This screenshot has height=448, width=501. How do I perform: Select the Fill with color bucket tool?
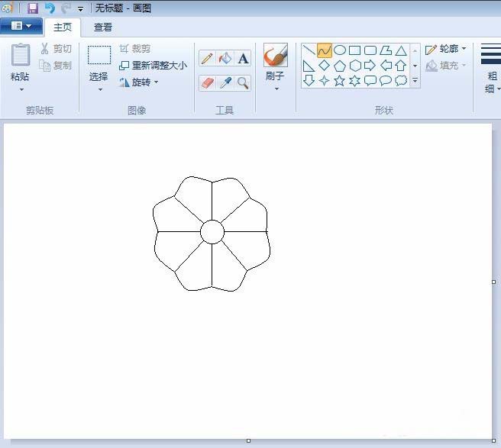[x=225, y=59]
